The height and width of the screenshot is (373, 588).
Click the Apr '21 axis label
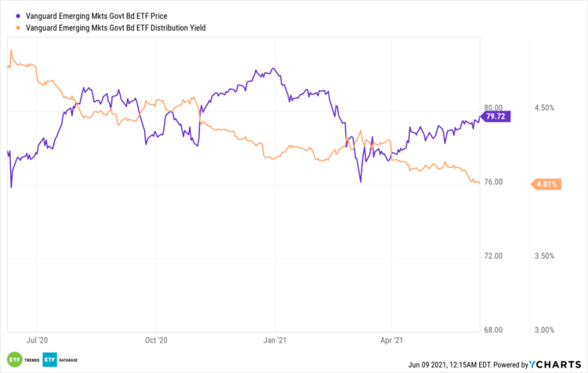[x=392, y=341]
